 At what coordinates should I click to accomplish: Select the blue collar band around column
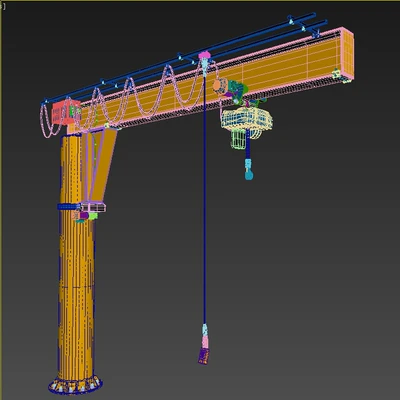(69, 207)
